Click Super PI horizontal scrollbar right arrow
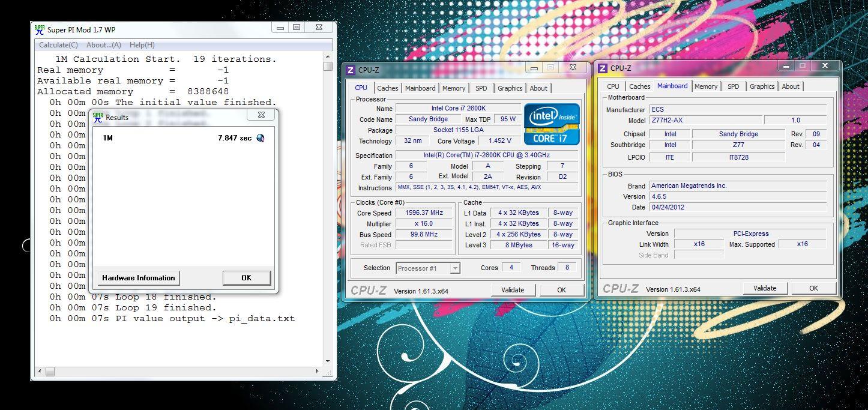The image size is (868, 410). click(318, 372)
